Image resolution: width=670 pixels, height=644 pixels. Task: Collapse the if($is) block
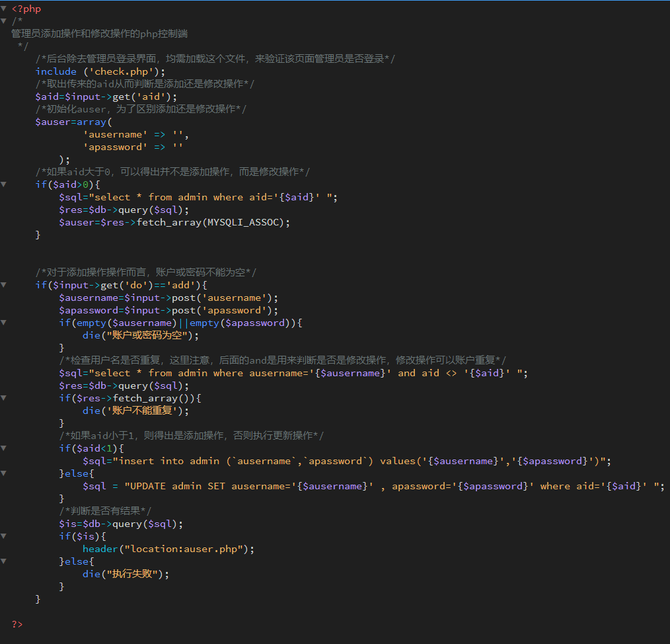(x=3, y=536)
